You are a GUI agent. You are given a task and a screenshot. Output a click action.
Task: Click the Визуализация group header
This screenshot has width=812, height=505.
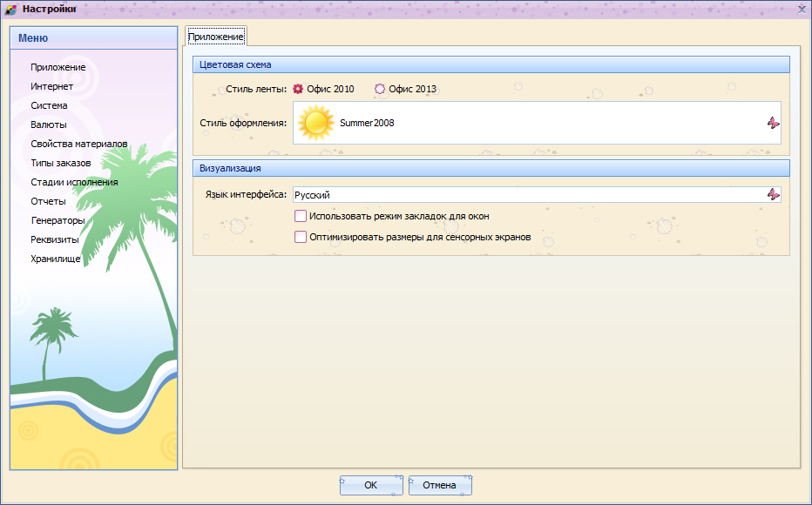491,168
